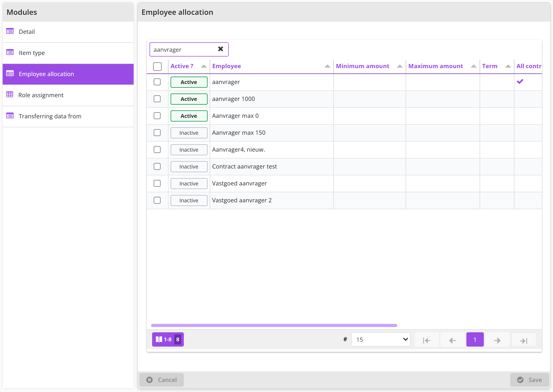Open Transferring data from module

click(x=68, y=116)
